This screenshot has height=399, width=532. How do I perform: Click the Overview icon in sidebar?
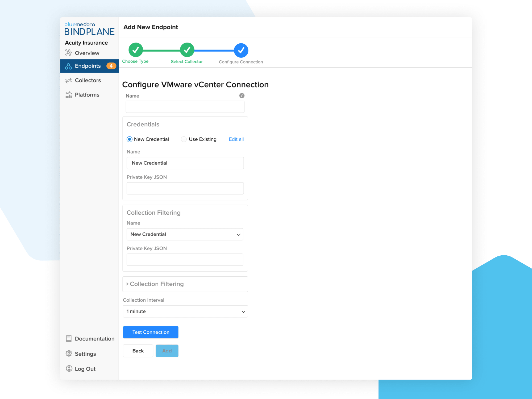(x=68, y=53)
